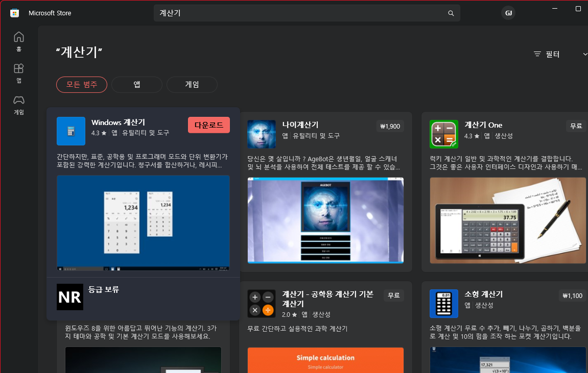Screen dimensions: 588x373
Task: Select the 모든 범주 category tab
Action: click(x=82, y=85)
